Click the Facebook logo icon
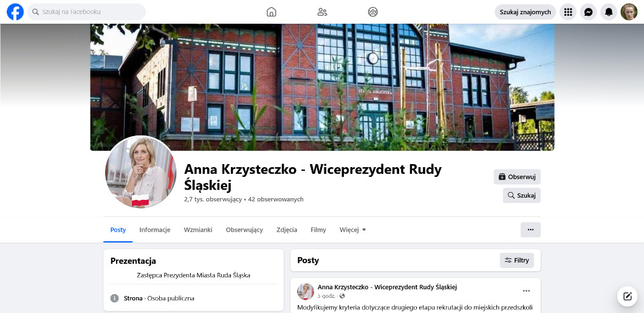The image size is (644, 313). pos(15,12)
